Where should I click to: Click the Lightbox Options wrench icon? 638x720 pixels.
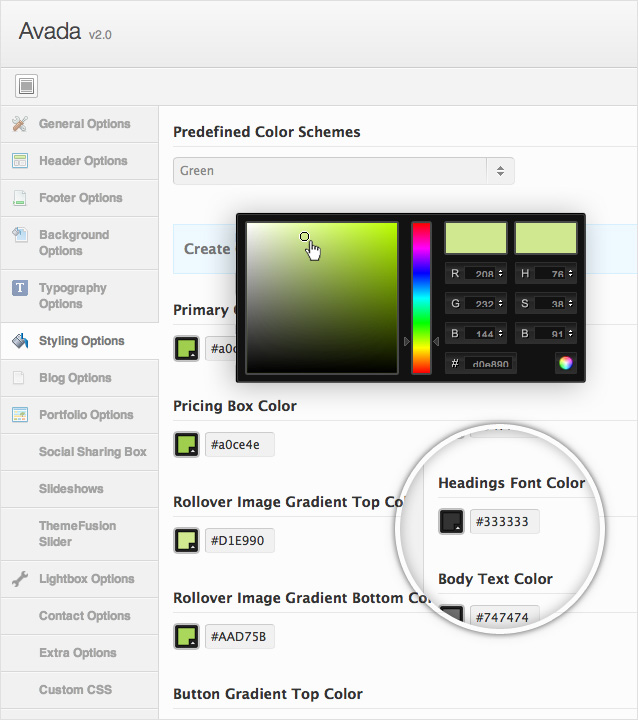point(20,579)
